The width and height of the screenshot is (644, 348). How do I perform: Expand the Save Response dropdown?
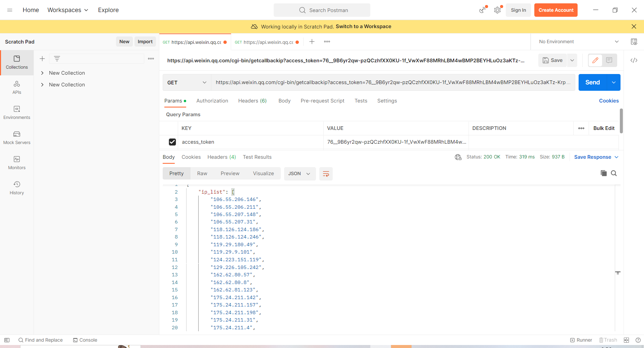(596, 157)
